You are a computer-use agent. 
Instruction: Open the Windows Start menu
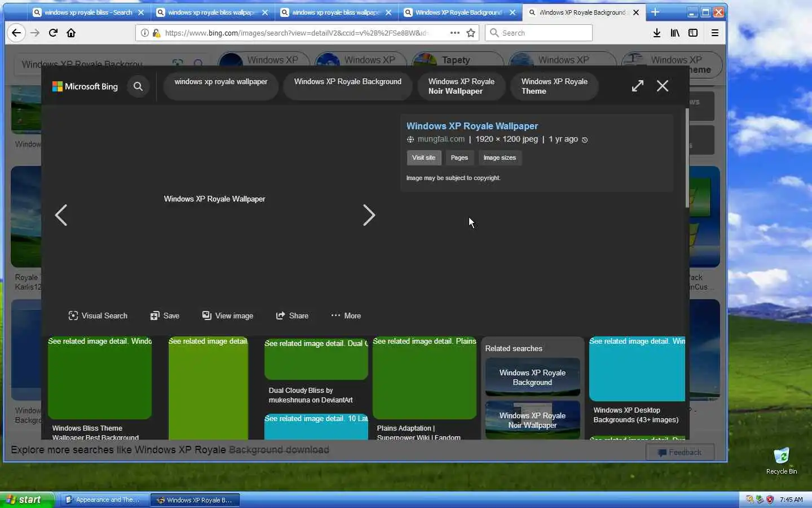[28, 500]
